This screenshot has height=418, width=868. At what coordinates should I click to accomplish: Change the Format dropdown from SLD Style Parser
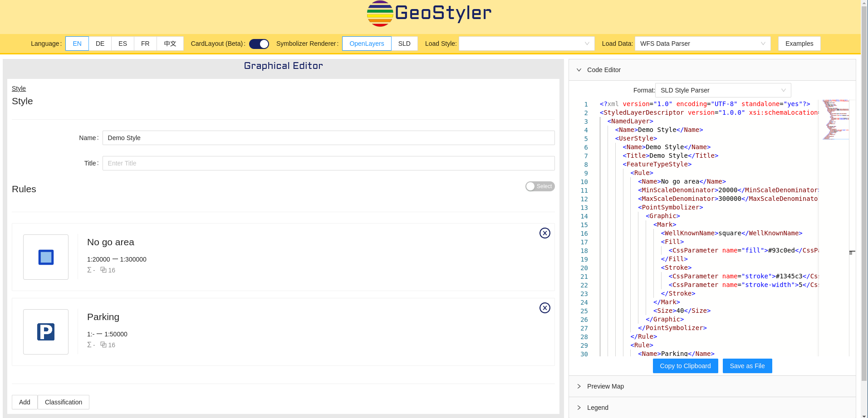pyautogui.click(x=723, y=90)
